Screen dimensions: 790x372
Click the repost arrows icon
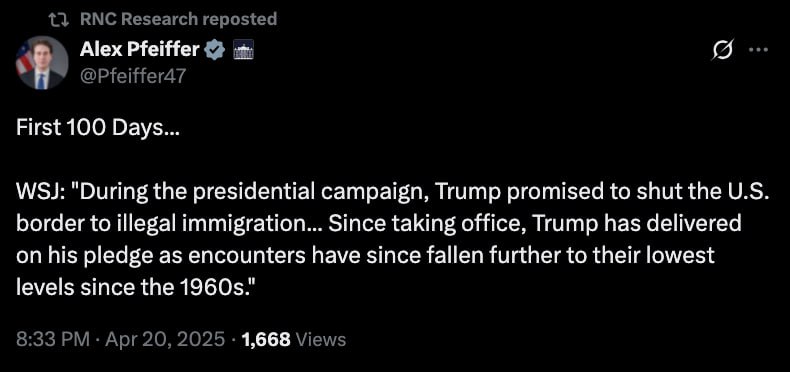point(59,20)
